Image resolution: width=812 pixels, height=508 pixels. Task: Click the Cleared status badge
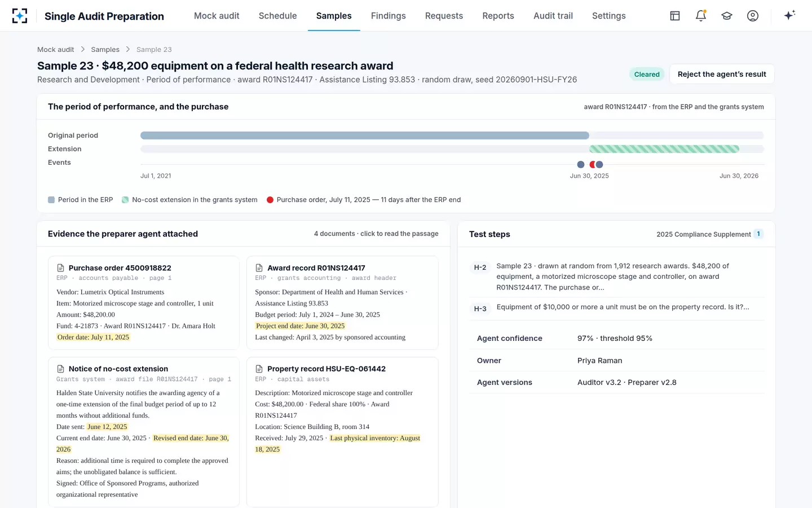[x=647, y=75]
